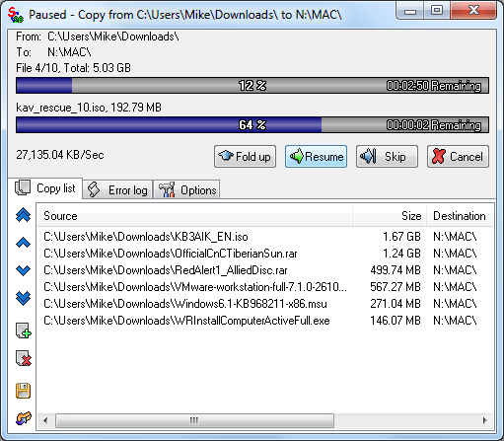
Task: Add files to the copy list
Action: pyautogui.click(x=24, y=331)
